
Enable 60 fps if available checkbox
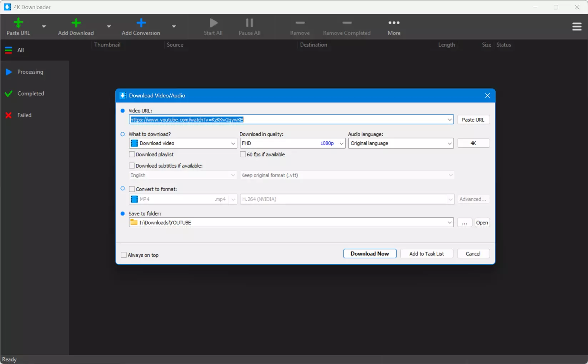(x=243, y=155)
